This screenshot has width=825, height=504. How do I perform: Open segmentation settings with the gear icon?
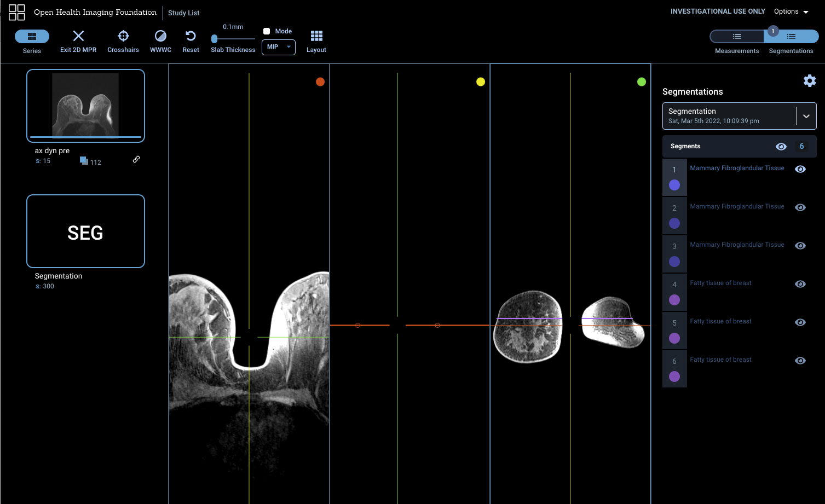pos(810,80)
